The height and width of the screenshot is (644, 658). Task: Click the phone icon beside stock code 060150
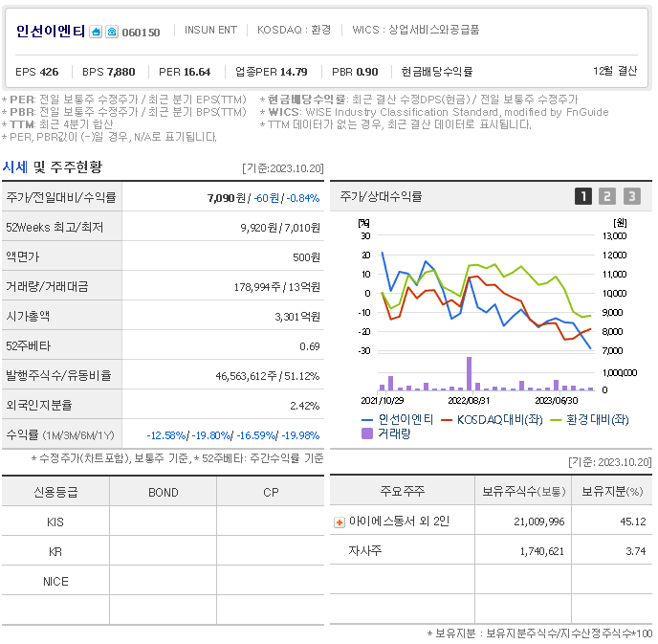coord(112,32)
